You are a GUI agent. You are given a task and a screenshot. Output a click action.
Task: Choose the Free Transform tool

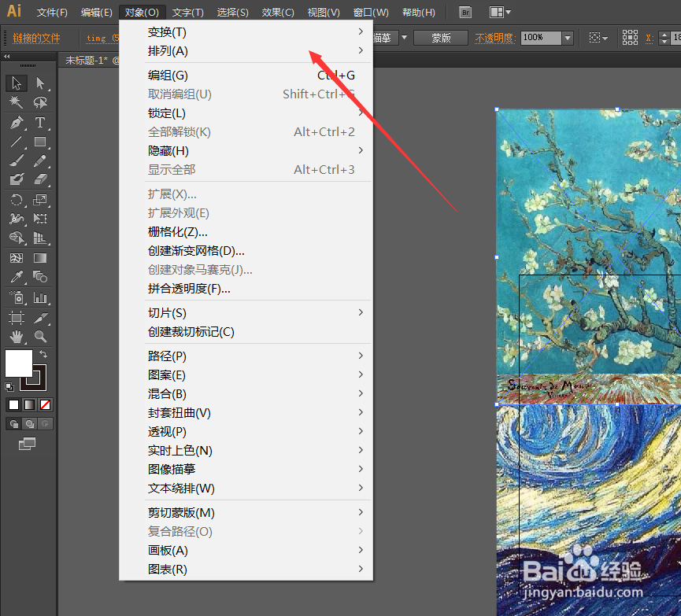click(40, 219)
